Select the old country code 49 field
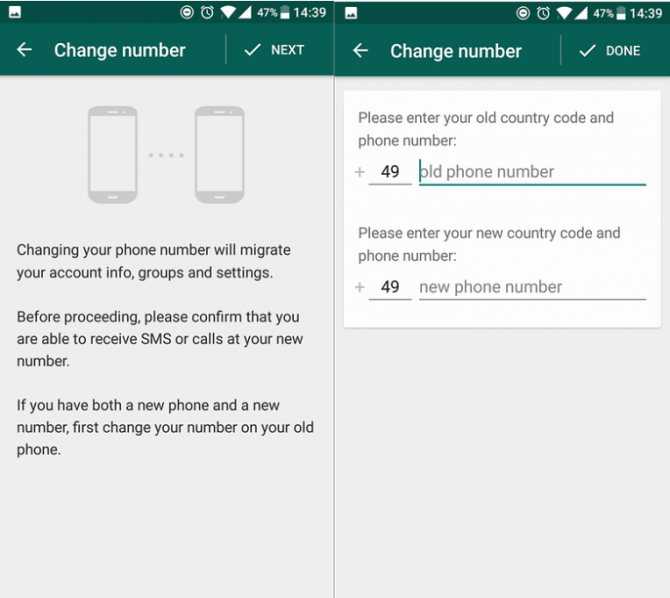The image size is (670, 598). 390,172
